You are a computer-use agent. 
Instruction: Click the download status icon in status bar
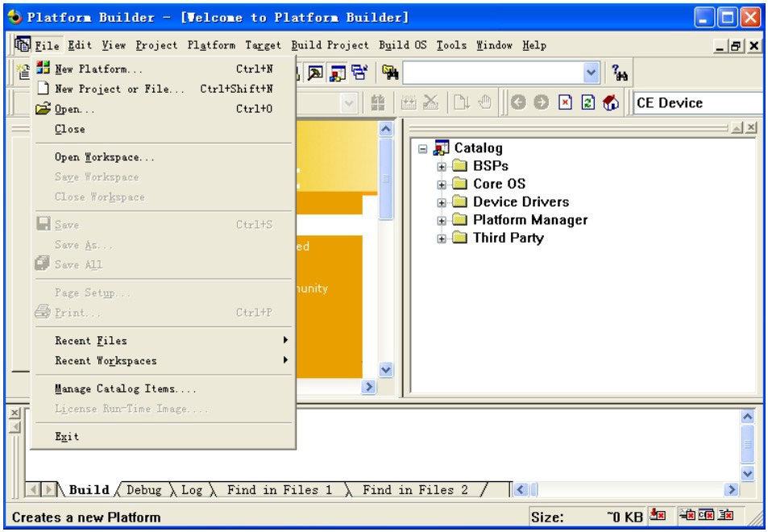[658, 515]
